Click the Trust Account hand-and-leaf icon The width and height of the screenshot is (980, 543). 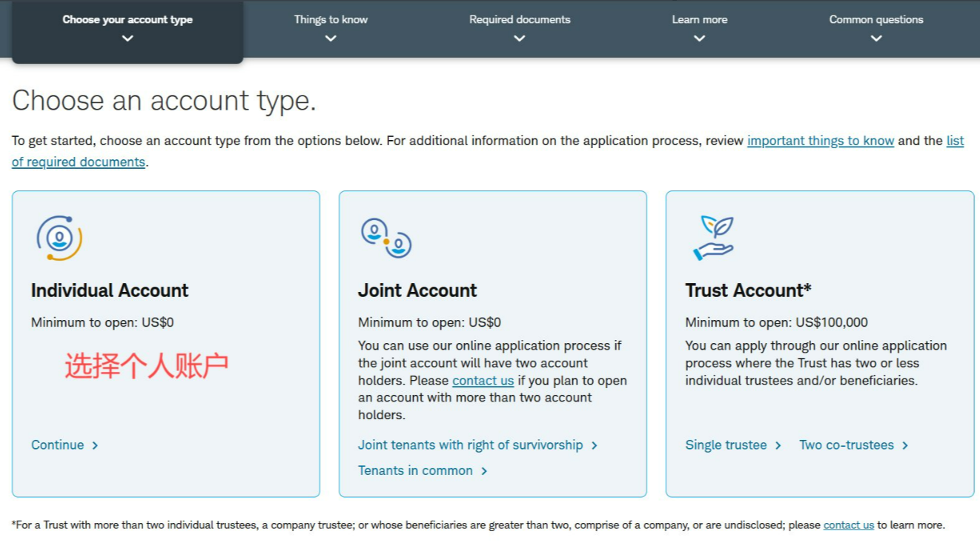[x=713, y=238]
